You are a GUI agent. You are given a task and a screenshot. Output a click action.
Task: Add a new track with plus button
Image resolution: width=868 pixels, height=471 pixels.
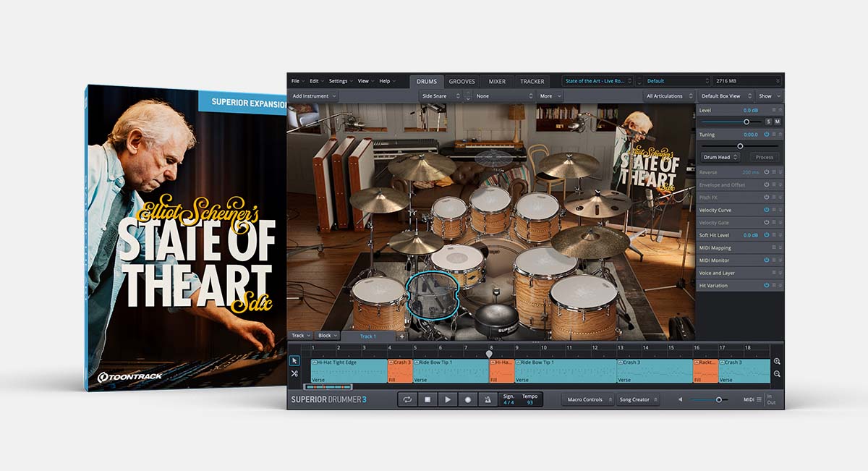point(402,336)
